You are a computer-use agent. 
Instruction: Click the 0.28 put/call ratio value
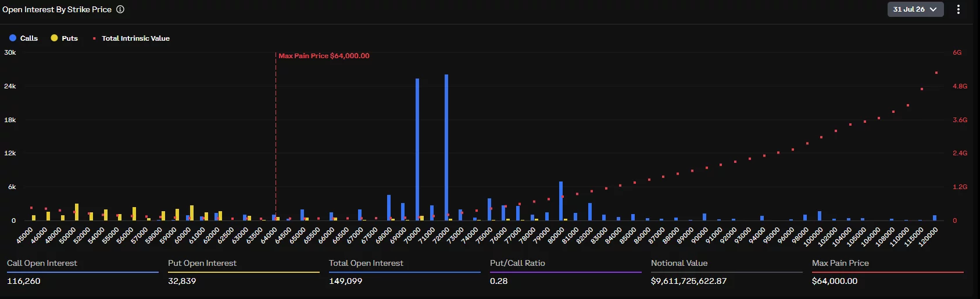(499, 281)
